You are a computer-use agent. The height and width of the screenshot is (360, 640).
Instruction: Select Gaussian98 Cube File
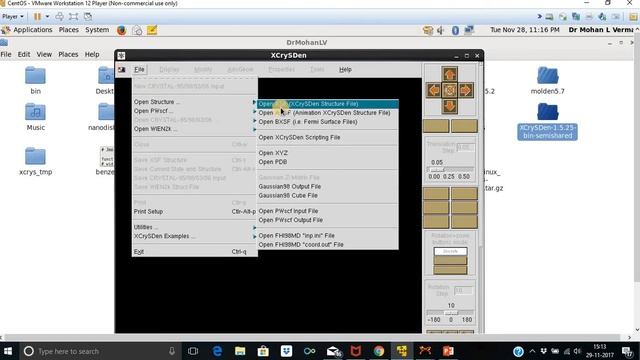328,195
